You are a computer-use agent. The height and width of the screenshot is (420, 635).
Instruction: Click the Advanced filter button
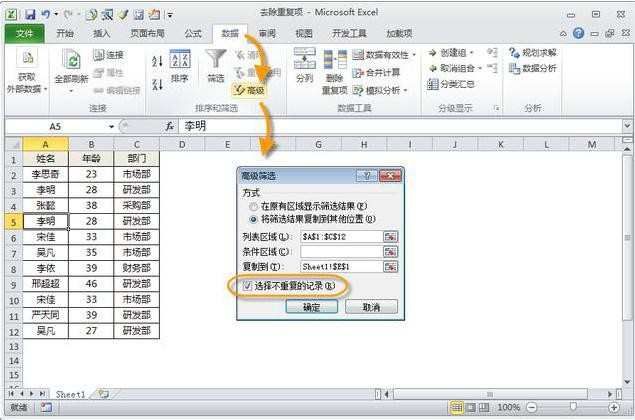tap(249, 90)
